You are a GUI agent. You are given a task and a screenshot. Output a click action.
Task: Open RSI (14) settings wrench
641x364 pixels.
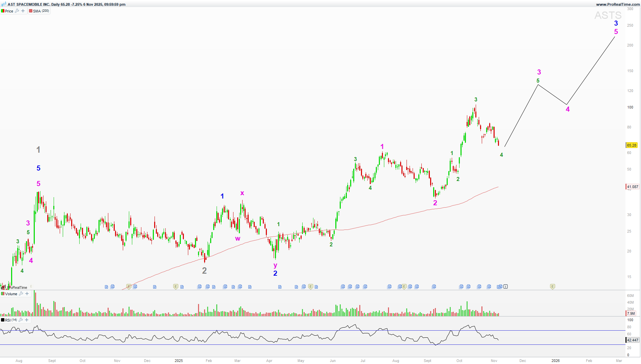pos(21,320)
